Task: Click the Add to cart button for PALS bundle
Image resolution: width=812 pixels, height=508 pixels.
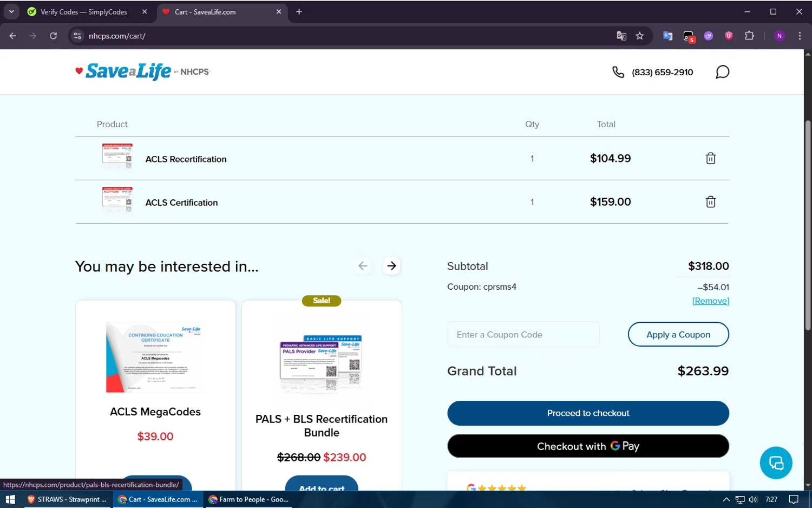Action: coord(322,484)
